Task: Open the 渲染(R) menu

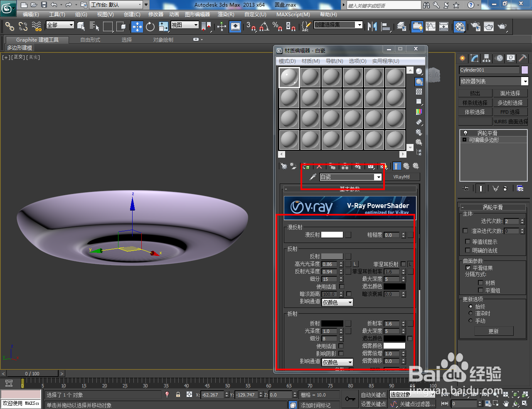Action: (226, 15)
